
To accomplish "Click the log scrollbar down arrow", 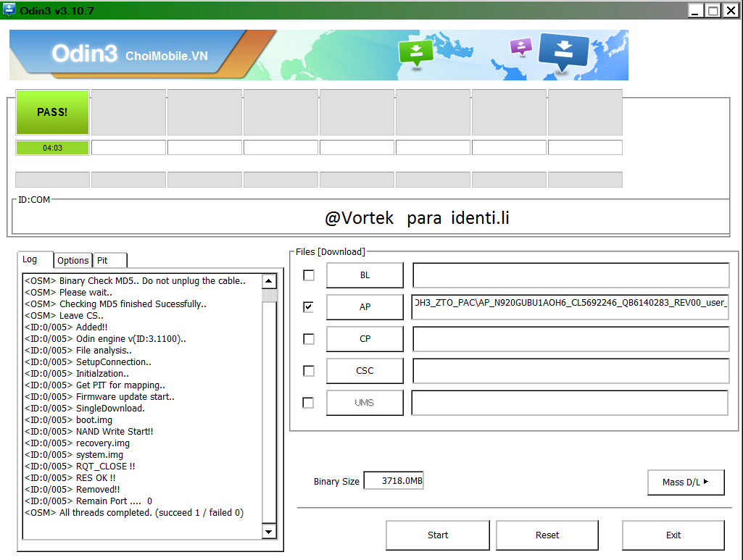I will (x=269, y=532).
